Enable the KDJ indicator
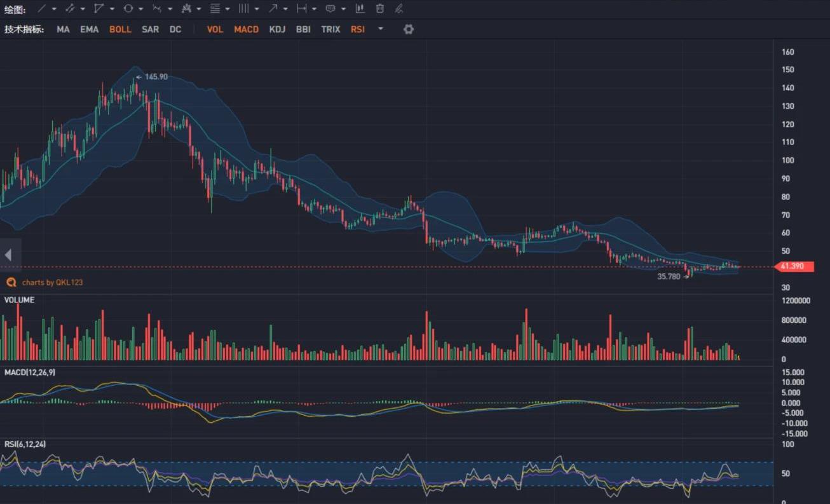This screenshot has height=504, width=830. tap(277, 29)
